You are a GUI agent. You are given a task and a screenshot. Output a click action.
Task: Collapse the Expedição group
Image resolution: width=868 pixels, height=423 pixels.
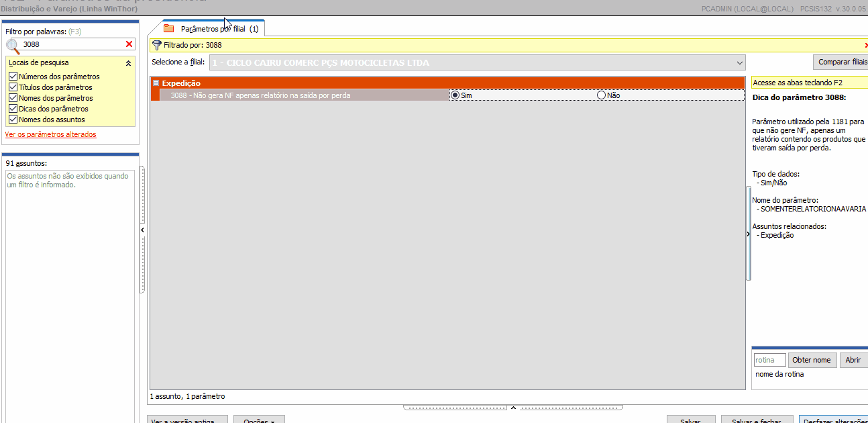pyautogui.click(x=156, y=83)
